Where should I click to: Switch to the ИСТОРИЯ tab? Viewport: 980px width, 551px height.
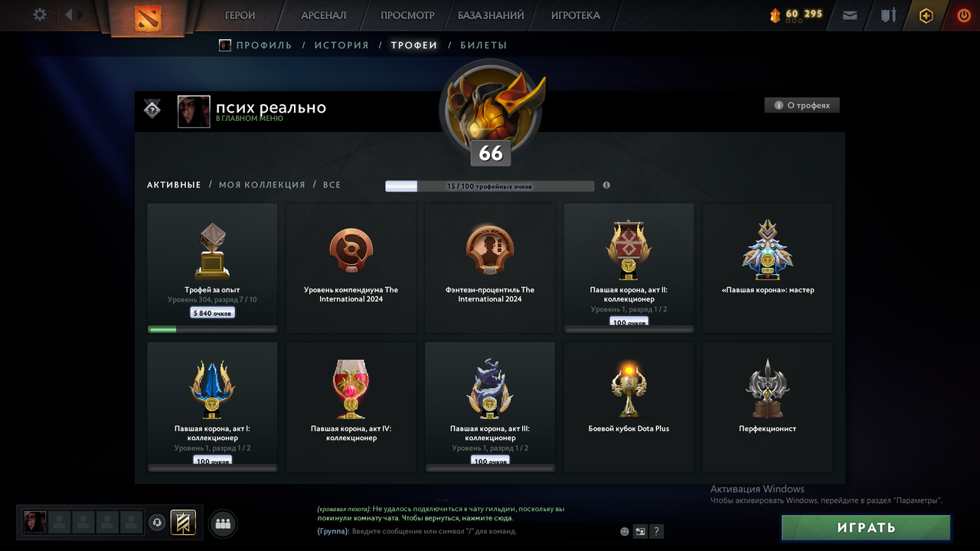341,45
